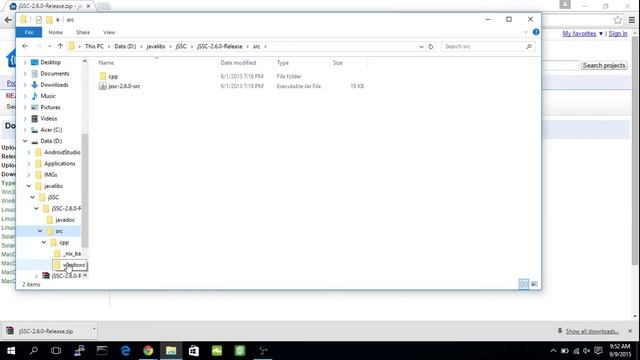Select Applications folder in tree
Image resolution: width=640 pixels, height=360 pixels.
tap(60, 164)
